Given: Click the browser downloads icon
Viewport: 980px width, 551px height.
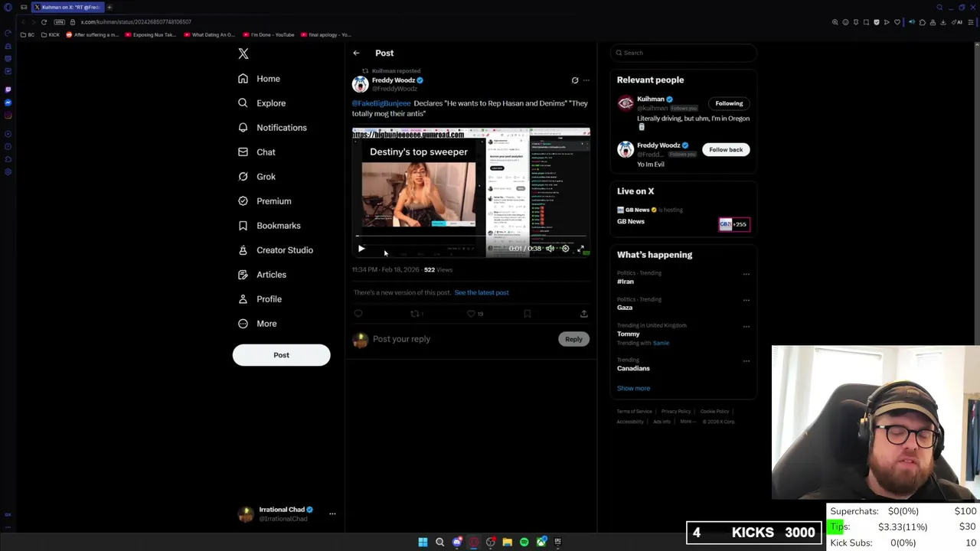Looking at the screenshot, I should [943, 22].
